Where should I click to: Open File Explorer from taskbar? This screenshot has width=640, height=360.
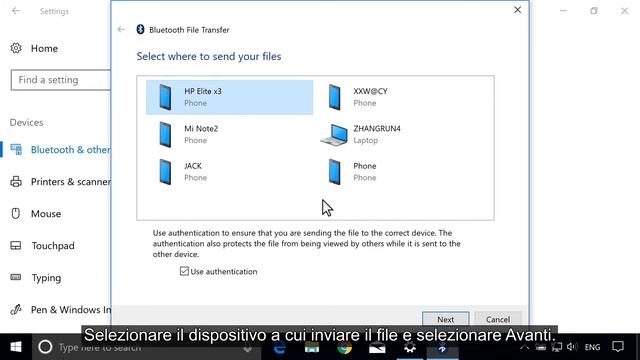coord(312,347)
